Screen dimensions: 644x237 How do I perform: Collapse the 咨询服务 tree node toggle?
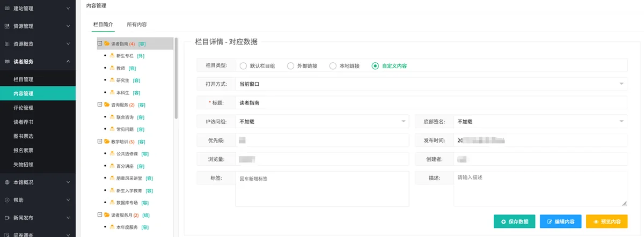(x=100, y=105)
